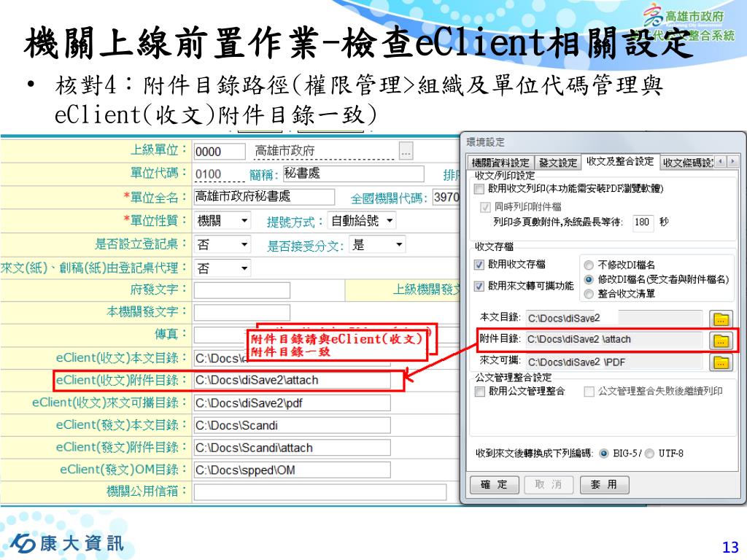The height and width of the screenshot is (560, 747).
Task: Click the 本機關發文字 input field
Action: (x=242, y=313)
